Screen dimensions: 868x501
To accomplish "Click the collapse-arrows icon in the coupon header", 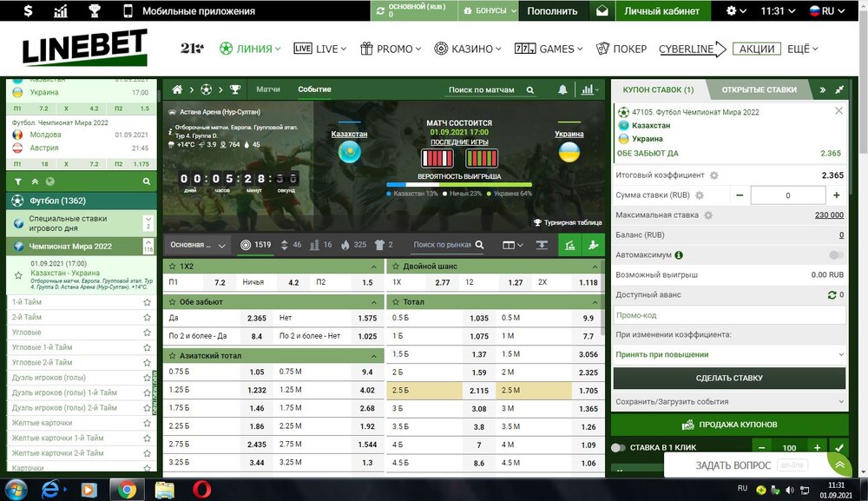I will pyautogui.click(x=839, y=89).
